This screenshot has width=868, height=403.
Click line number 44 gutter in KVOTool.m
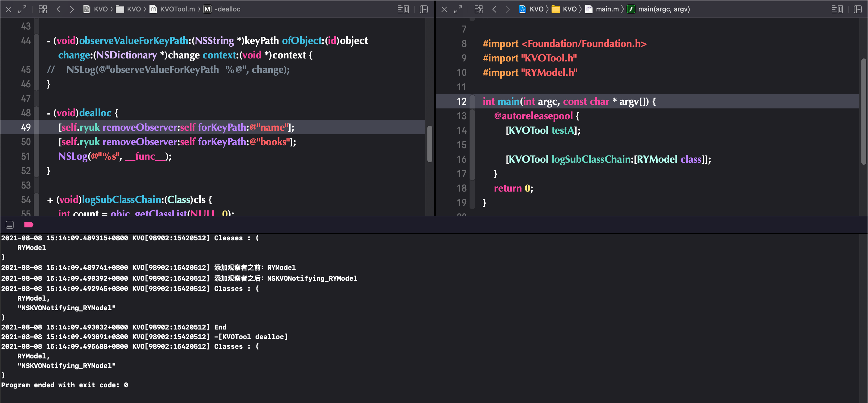tap(26, 41)
